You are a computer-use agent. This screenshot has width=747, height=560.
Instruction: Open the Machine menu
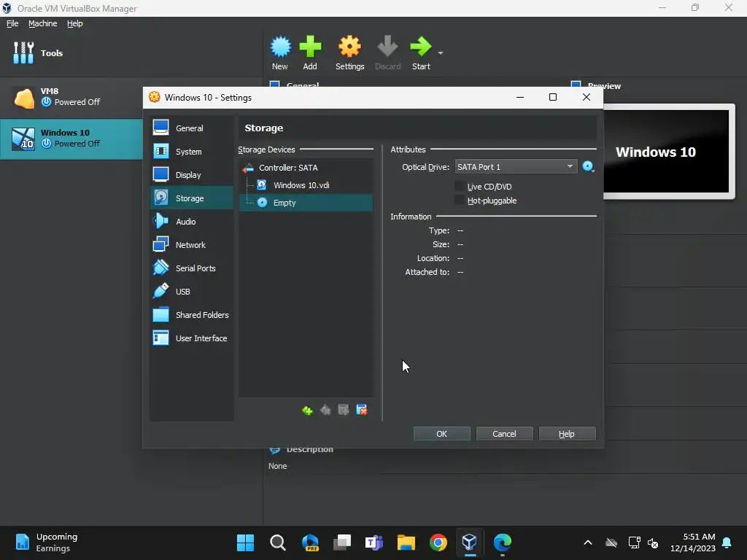pos(43,23)
